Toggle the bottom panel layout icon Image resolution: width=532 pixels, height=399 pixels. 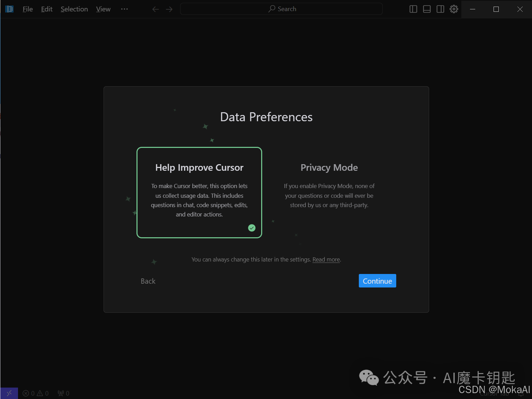(427, 9)
